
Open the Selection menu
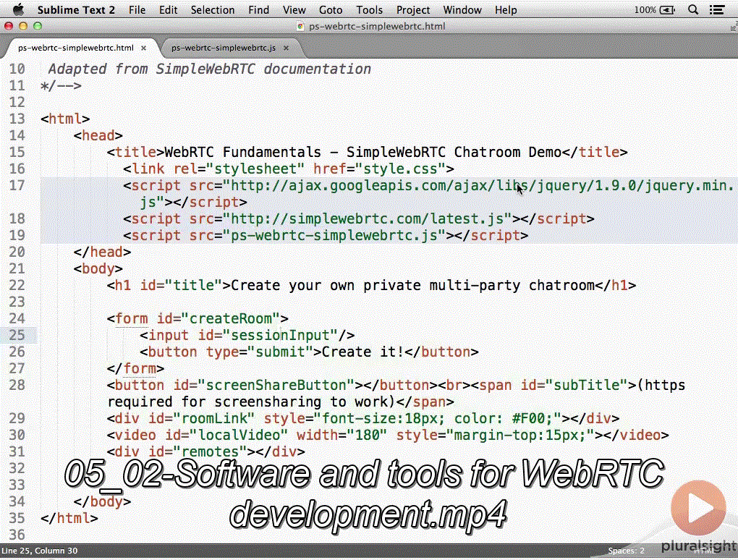212,10
